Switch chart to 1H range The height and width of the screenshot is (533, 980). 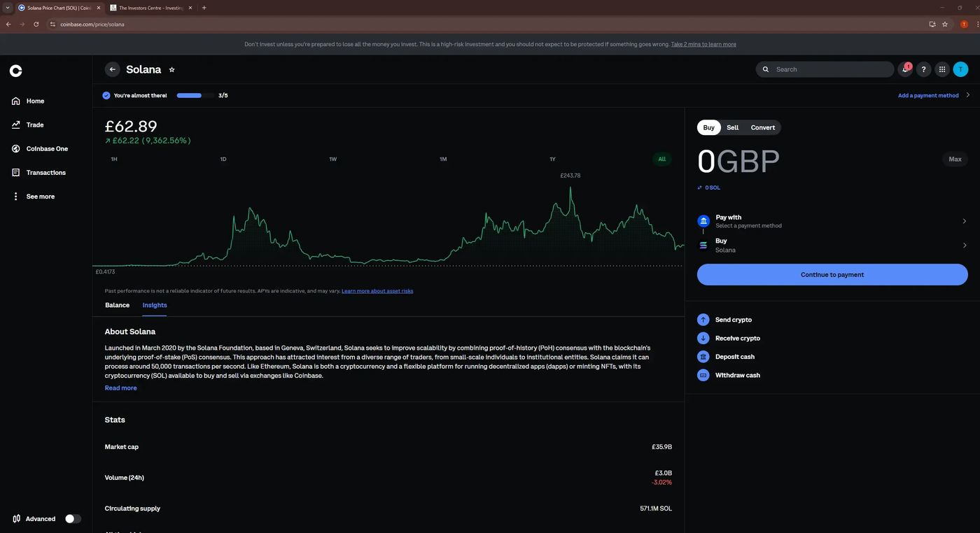pos(114,159)
